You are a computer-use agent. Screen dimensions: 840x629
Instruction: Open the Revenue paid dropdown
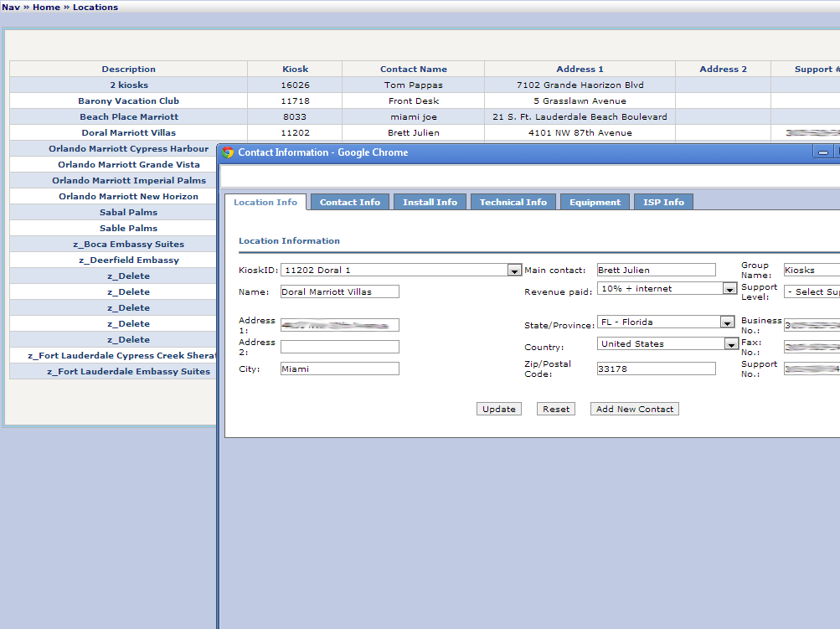tap(729, 289)
